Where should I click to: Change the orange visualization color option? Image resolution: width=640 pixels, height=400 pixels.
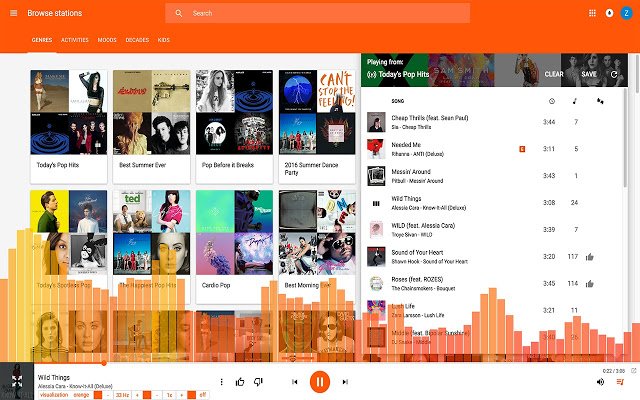coord(81,395)
